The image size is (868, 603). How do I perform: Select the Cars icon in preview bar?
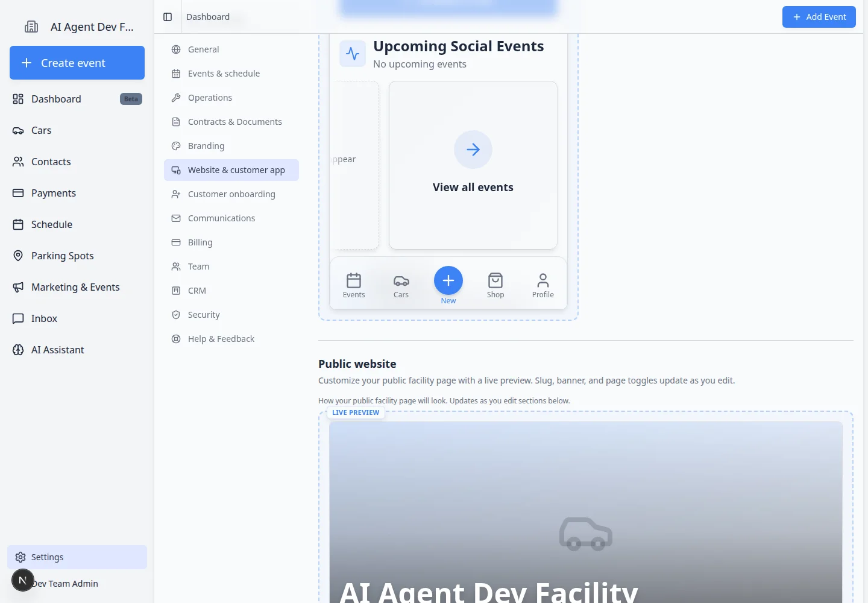(x=401, y=281)
